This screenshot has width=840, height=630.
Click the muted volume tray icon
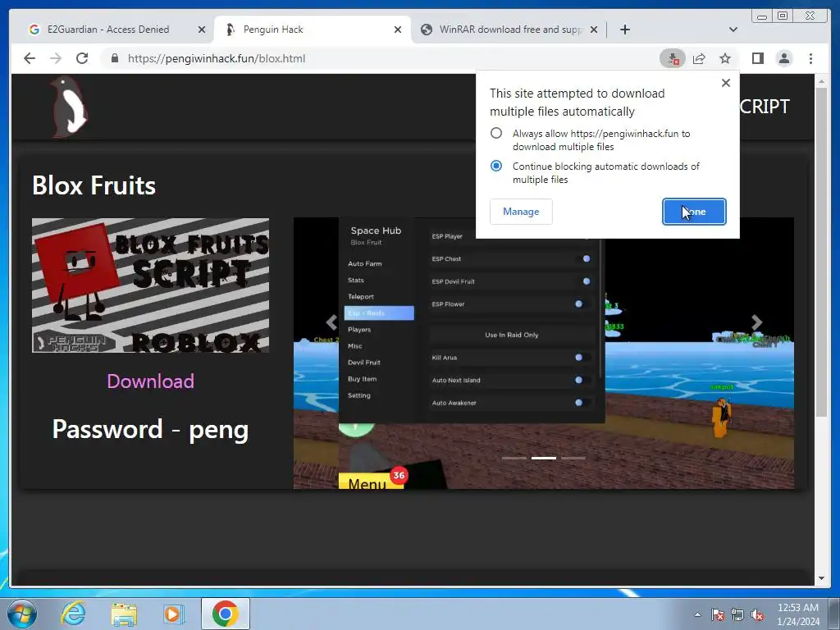pos(757,614)
